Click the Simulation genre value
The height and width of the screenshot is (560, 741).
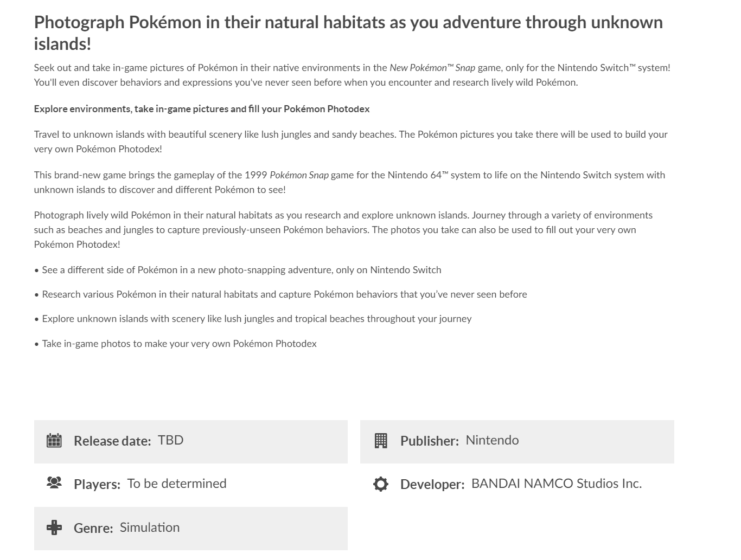pos(150,527)
